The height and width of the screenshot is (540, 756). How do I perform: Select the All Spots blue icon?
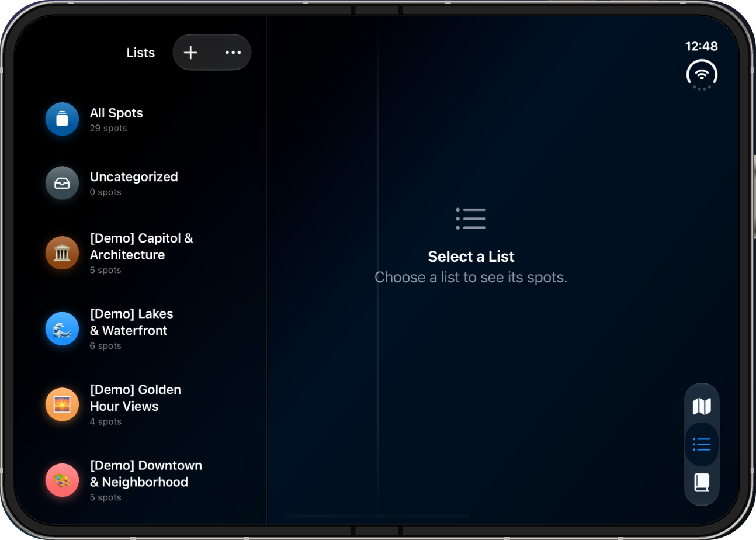coord(62,119)
